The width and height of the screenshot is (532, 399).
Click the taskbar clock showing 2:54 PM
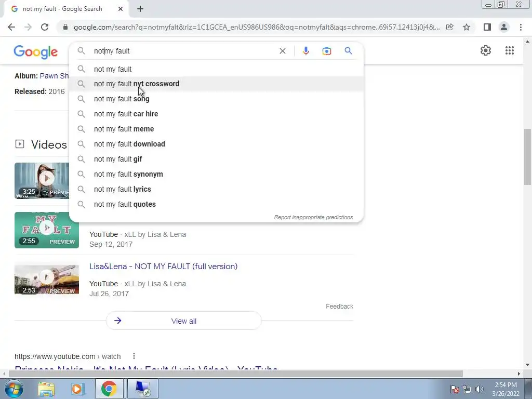click(506, 389)
